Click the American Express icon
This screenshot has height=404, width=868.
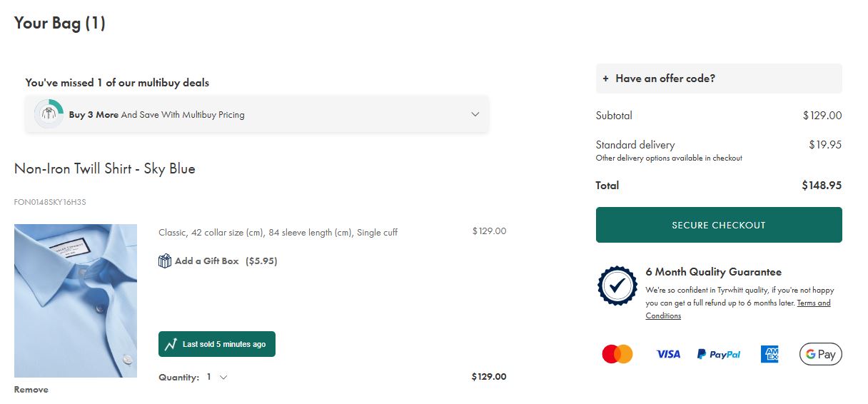(769, 354)
